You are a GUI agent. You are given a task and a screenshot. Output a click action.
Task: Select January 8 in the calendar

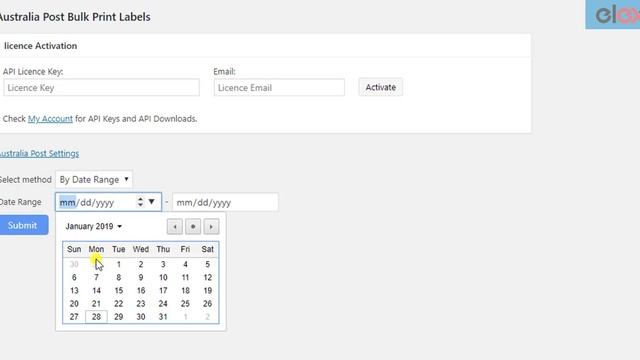coord(118,278)
